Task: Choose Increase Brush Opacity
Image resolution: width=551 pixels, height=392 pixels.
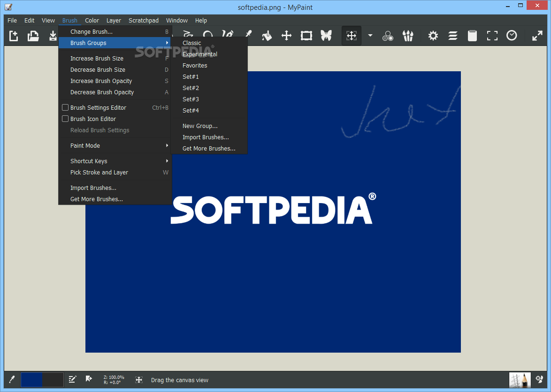Action: coord(115,81)
